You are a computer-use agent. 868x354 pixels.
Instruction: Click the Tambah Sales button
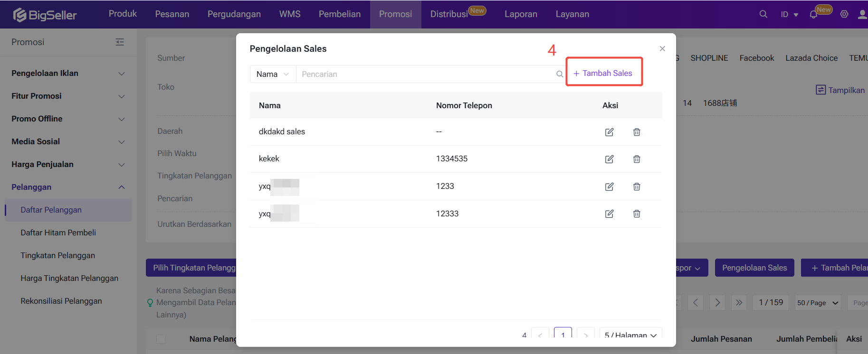tap(603, 73)
